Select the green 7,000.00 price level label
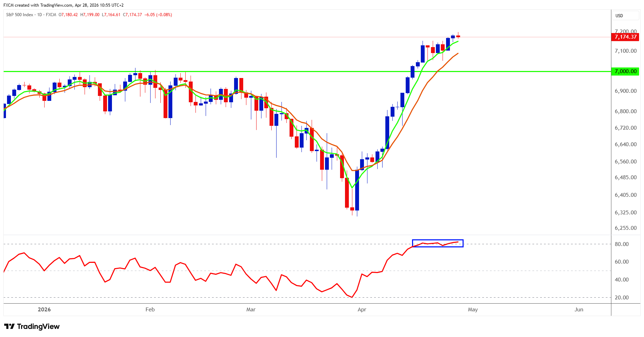This screenshot has width=644, height=337. click(x=625, y=71)
